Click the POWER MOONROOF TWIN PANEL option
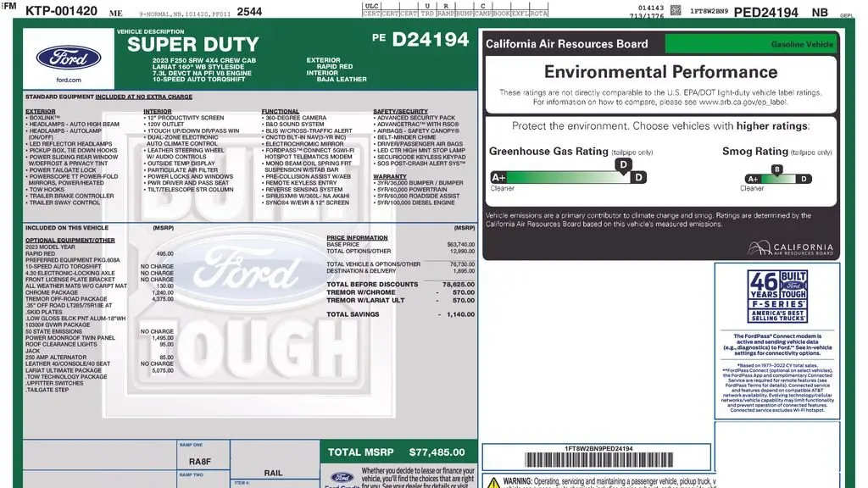The image size is (868, 488). click(x=70, y=338)
